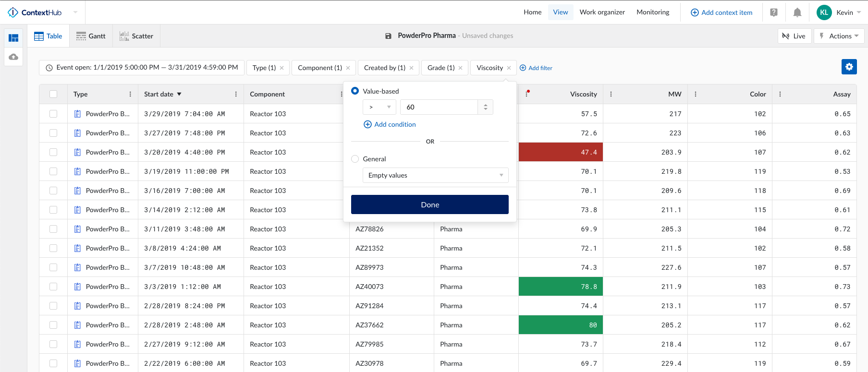Viewport: 868px width, 372px height.
Task: Switch to the Table tab
Action: coord(49,36)
